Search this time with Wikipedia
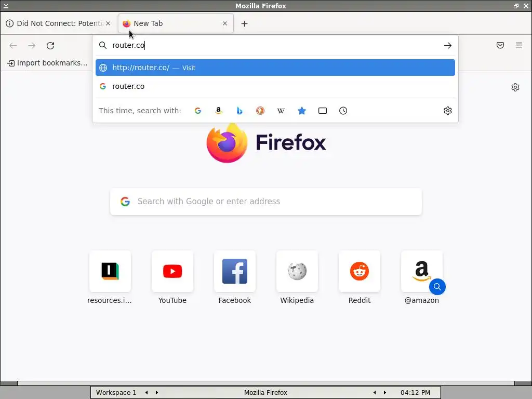 [x=281, y=111]
